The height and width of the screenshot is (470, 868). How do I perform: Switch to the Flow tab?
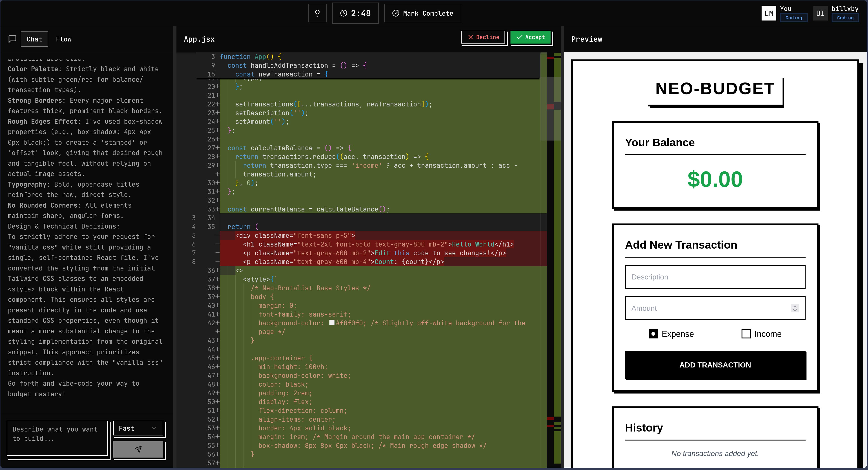point(64,39)
